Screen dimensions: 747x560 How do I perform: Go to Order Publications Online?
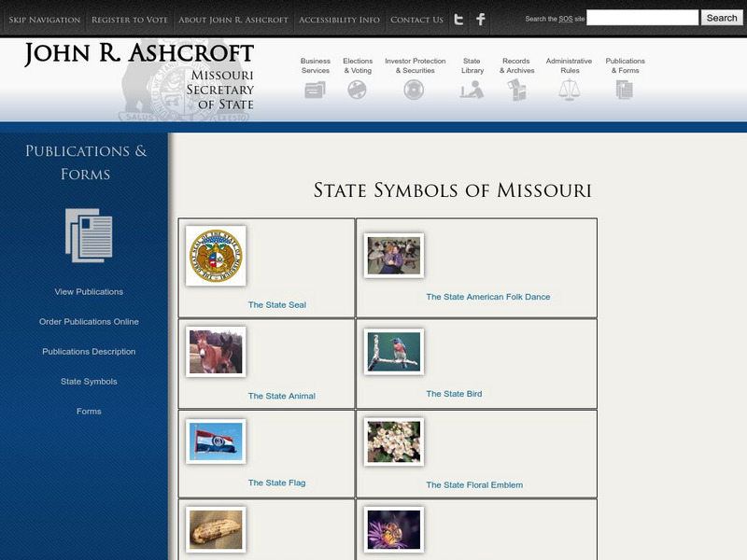(x=89, y=322)
